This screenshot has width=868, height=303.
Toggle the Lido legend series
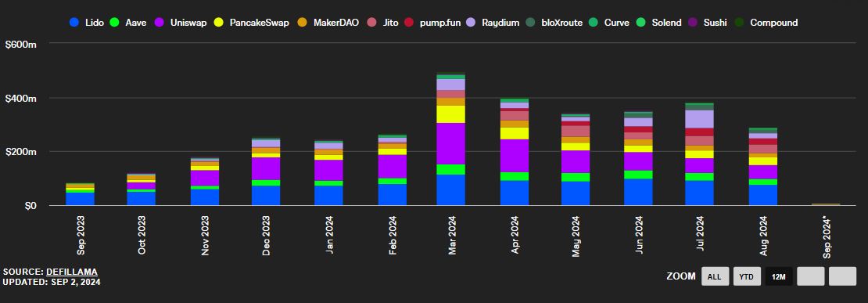[86, 23]
